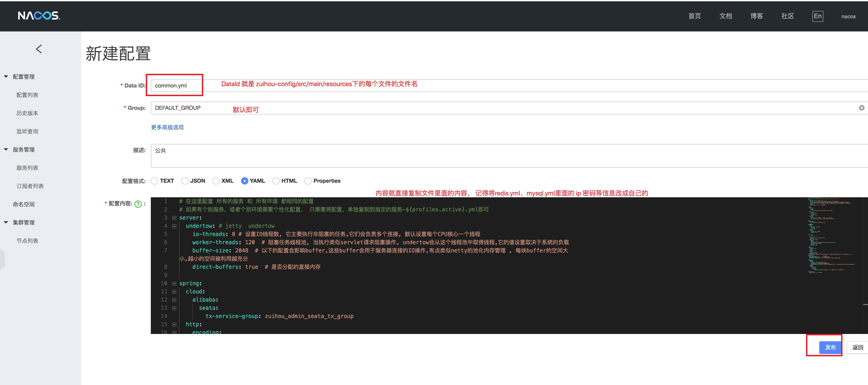Click the code editor minimap preview
Image resolution: width=868 pixels, height=385 pixels.
[x=831, y=236]
